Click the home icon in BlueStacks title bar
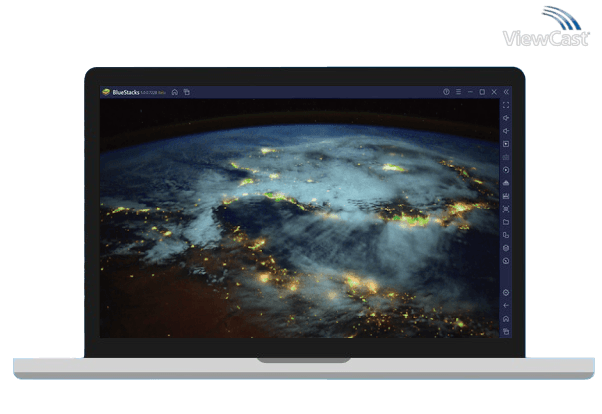 175,92
